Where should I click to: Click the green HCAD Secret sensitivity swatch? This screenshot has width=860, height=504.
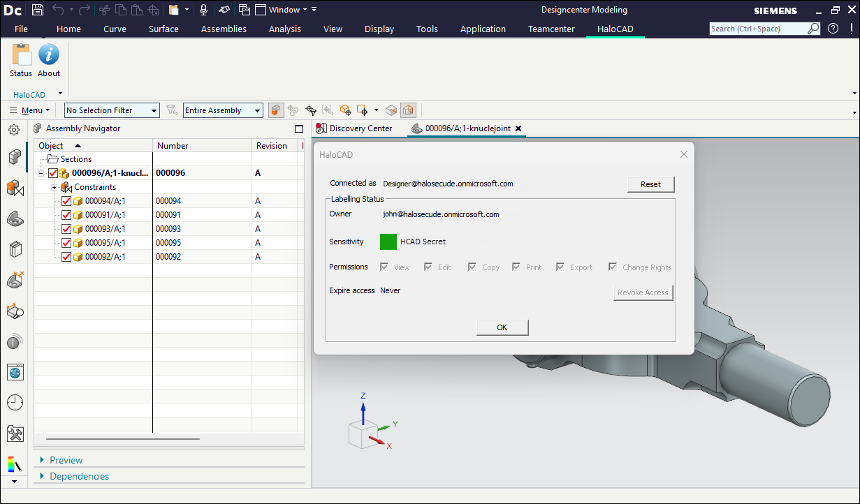point(388,242)
